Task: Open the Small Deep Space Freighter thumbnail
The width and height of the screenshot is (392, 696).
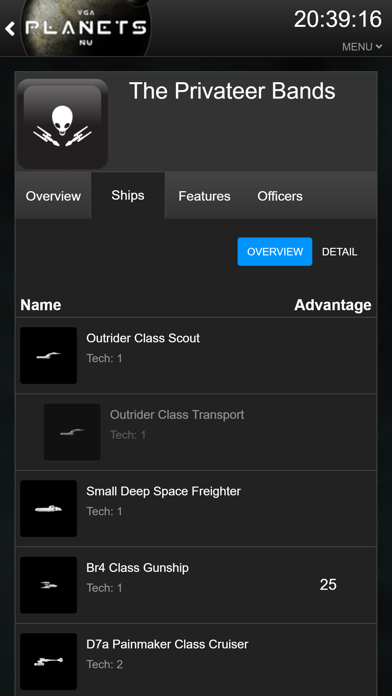Action: point(48,508)
